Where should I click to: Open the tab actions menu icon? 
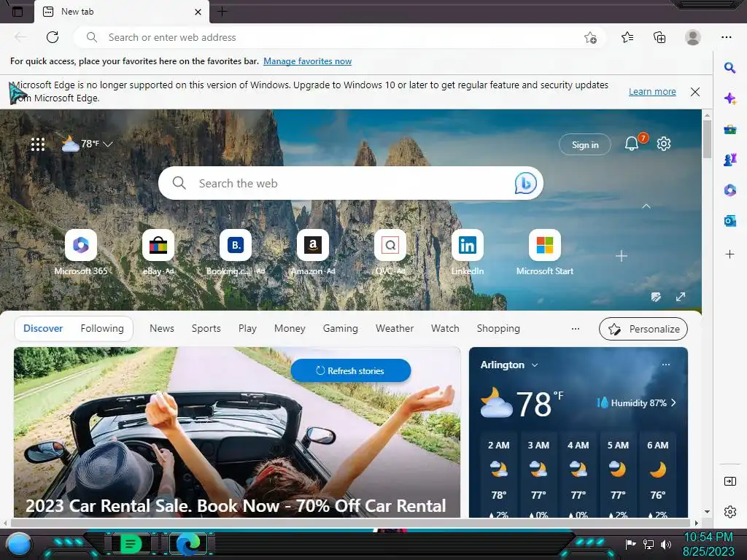click(18, 12)
